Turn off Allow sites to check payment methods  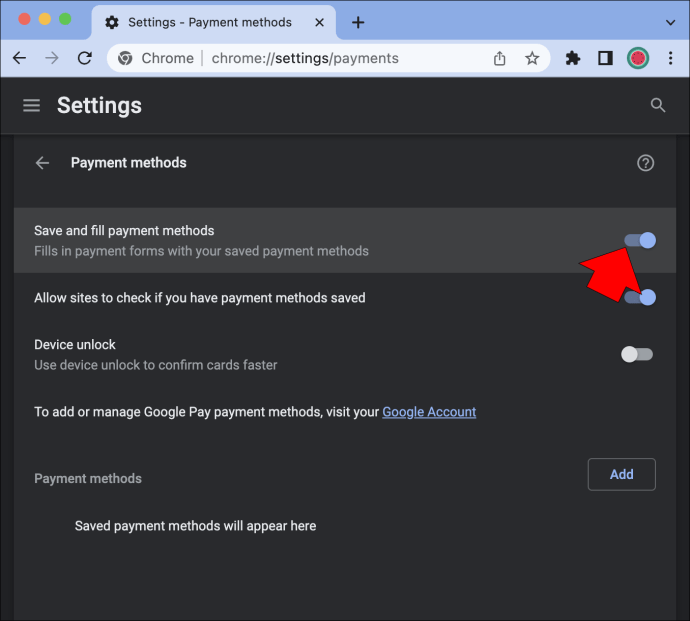[x=641, y=298]
